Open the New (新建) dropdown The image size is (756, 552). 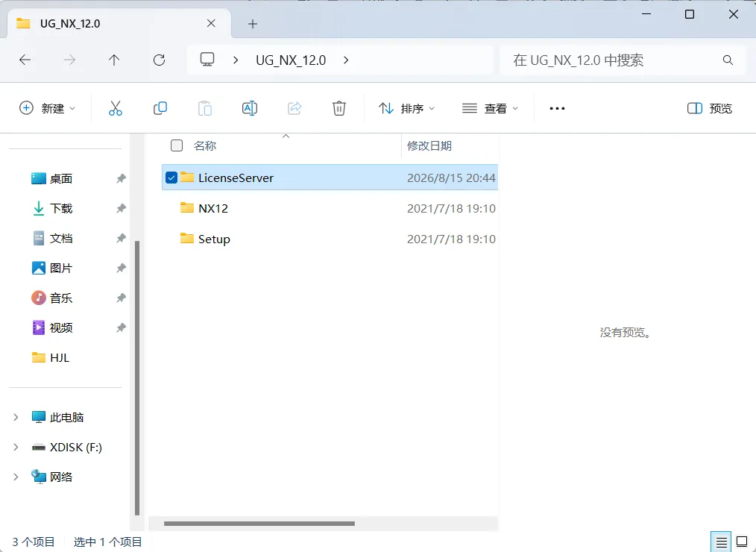click(x=47, y=108)
